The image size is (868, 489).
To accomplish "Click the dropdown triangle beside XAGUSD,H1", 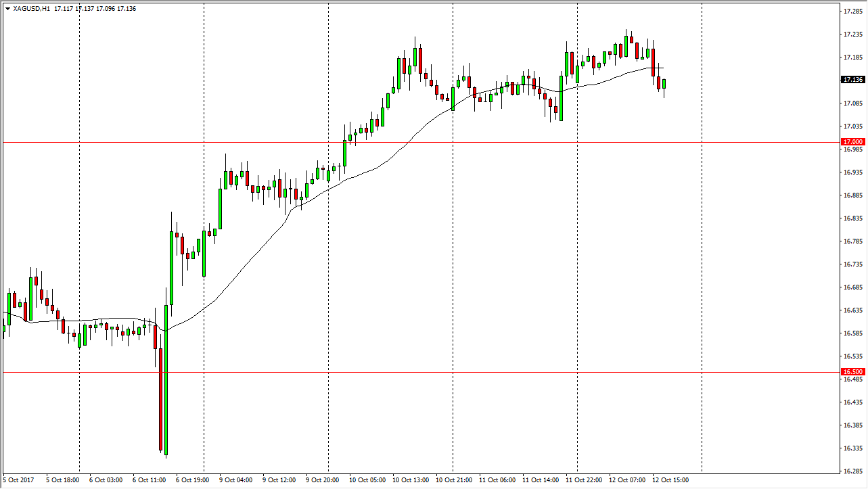I will click(7, 9).
